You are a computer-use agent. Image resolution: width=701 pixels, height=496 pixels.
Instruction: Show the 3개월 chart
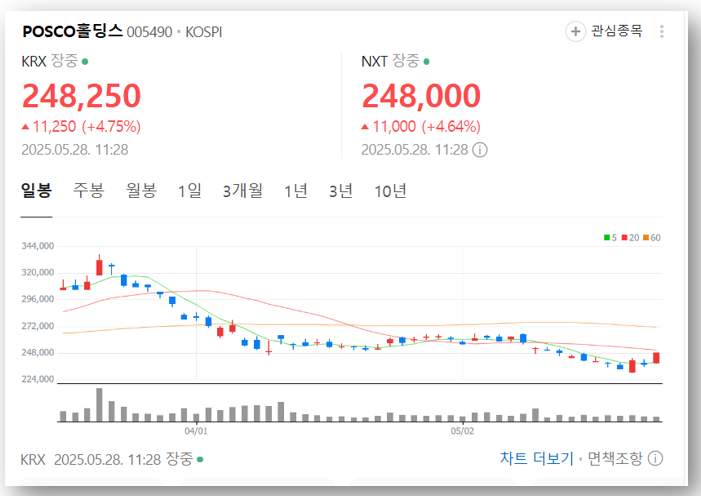click(243, 191)
